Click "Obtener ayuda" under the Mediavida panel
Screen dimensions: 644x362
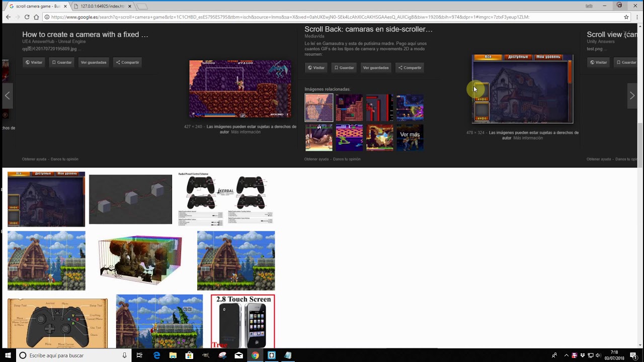316,159
